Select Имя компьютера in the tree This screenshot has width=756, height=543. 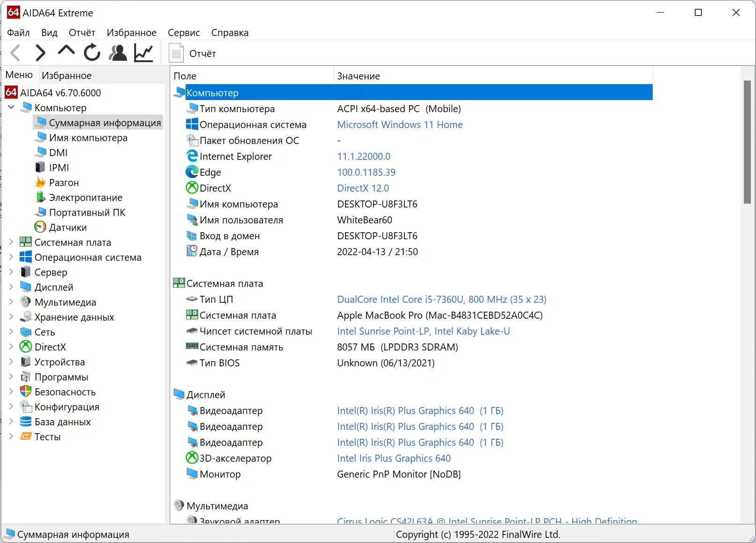coord(88,137)
